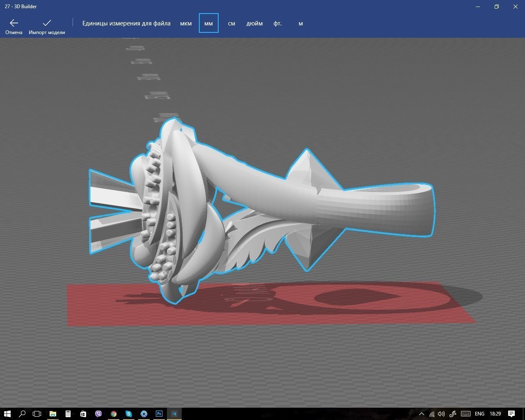Switch to Photoshop on taskbar
525x420 pixels.
tap(159, 413)
